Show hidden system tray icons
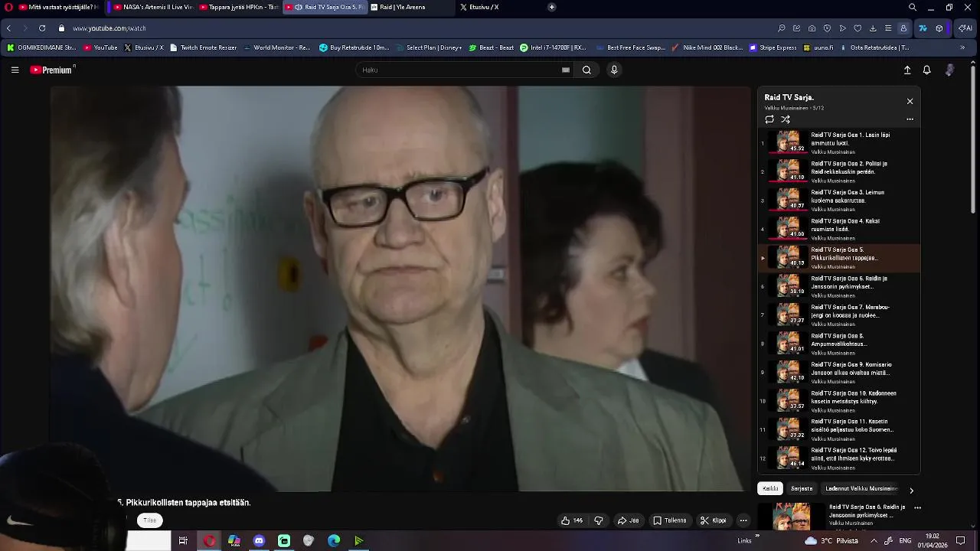This screenshot has height=551, width=980. tap(874, 540)
